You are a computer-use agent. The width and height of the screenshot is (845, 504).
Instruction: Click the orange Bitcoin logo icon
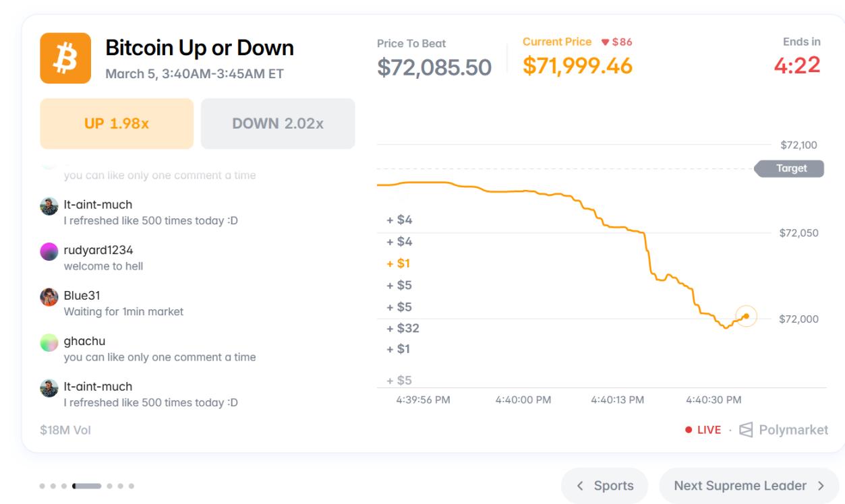point(65,58)
